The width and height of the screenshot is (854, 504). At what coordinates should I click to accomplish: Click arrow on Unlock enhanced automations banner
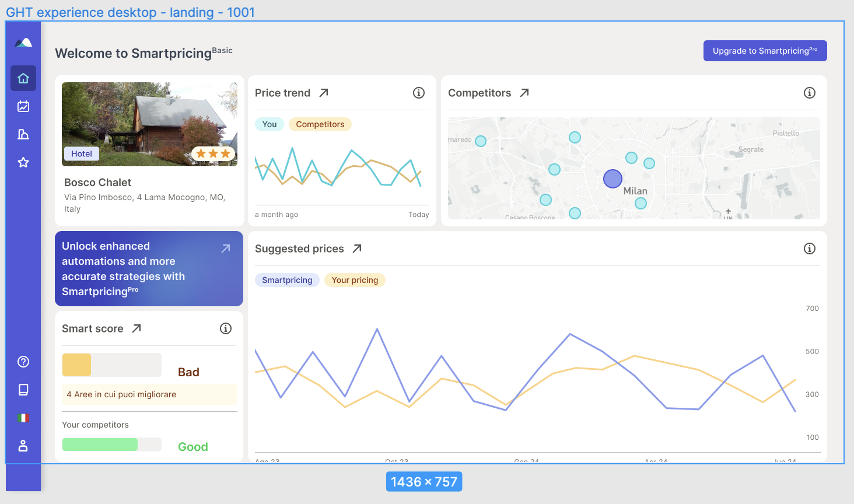coord(226,249)
